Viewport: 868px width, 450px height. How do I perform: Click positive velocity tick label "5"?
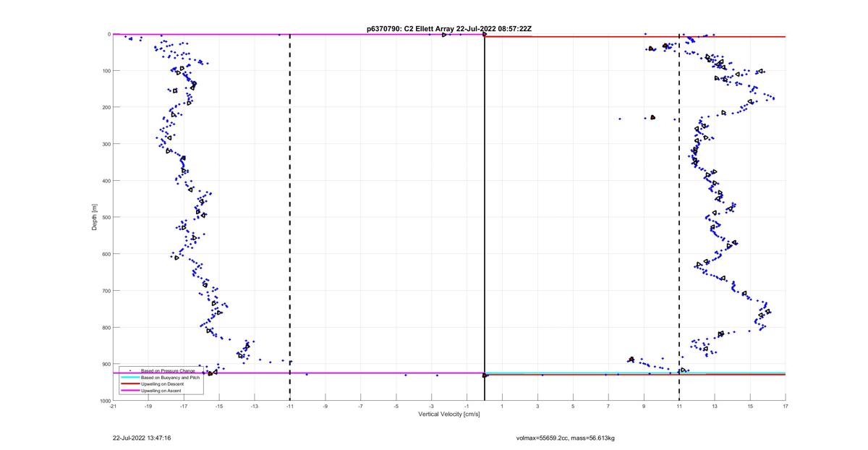(x=574, y=407)
